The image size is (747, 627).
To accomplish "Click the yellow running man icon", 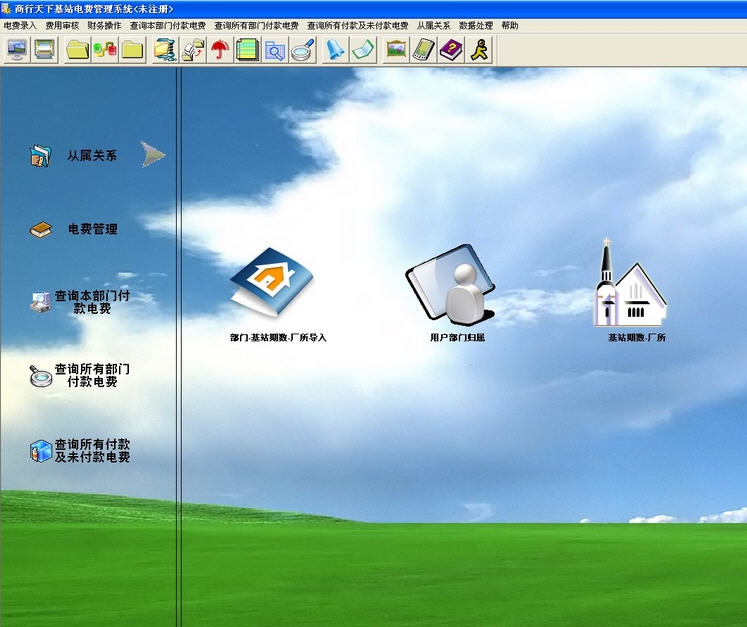I will pos(478,50).
